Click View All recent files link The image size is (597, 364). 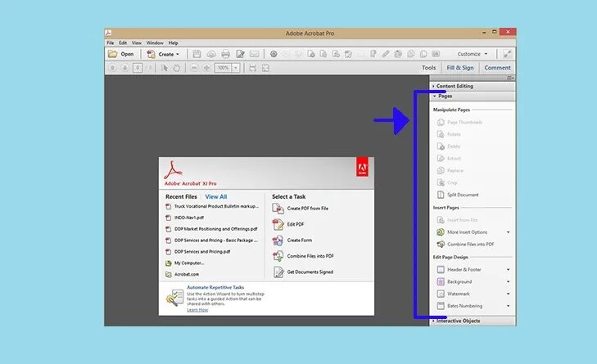coord(216,196)
